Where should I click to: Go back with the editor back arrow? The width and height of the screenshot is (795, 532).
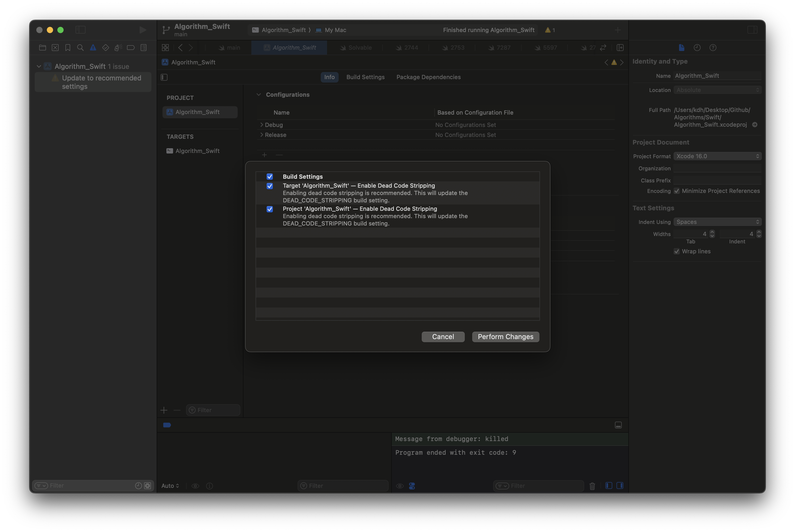(x=181, y=48)
